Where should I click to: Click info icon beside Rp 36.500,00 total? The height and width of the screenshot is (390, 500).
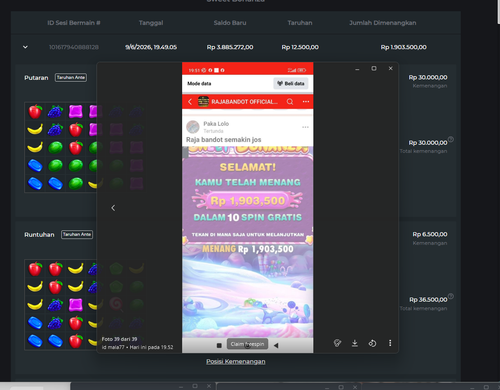pos(451,296)
